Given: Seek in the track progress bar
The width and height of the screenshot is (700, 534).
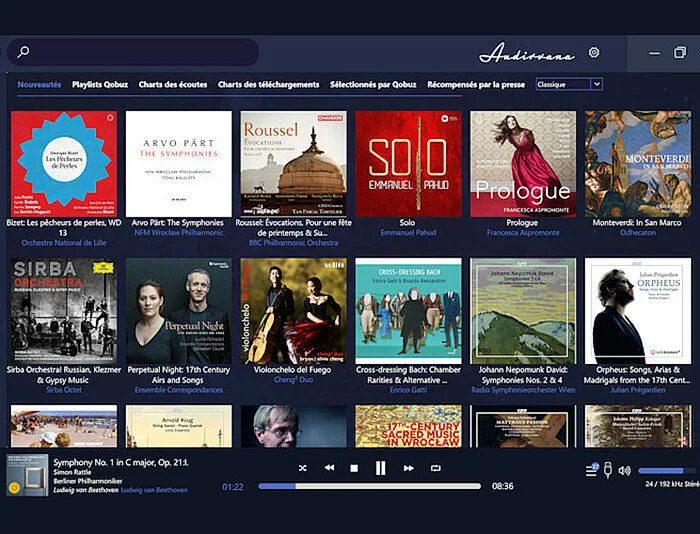Looking at the screenshot, I should 370,486.
